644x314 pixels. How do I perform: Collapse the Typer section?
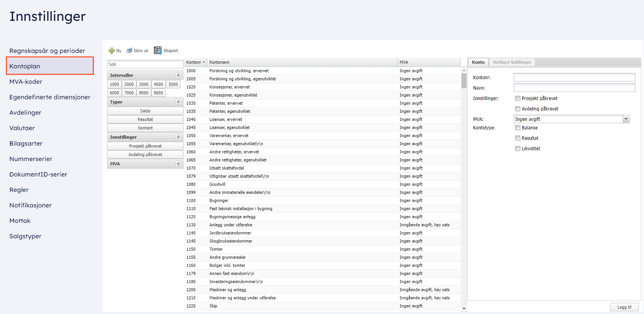pyautogui.click(x=178, y=102)
